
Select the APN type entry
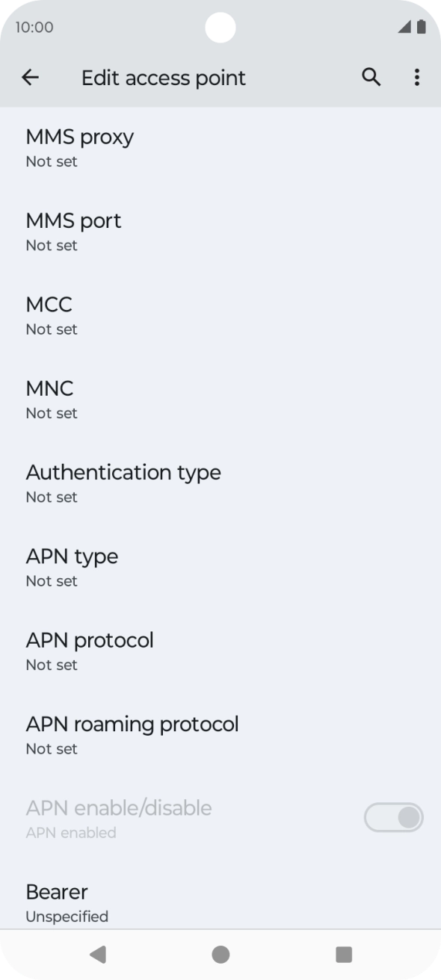coord(220,567)
